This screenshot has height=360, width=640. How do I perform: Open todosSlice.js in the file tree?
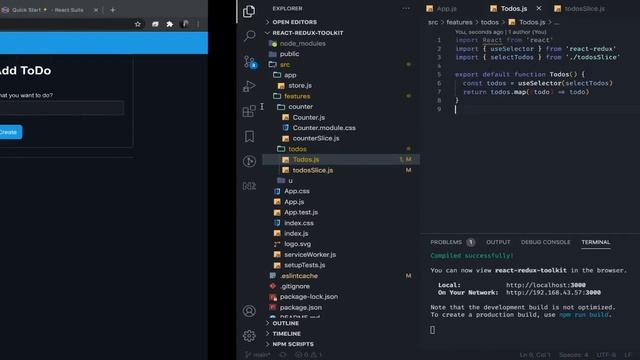click(x=313, y=170)
